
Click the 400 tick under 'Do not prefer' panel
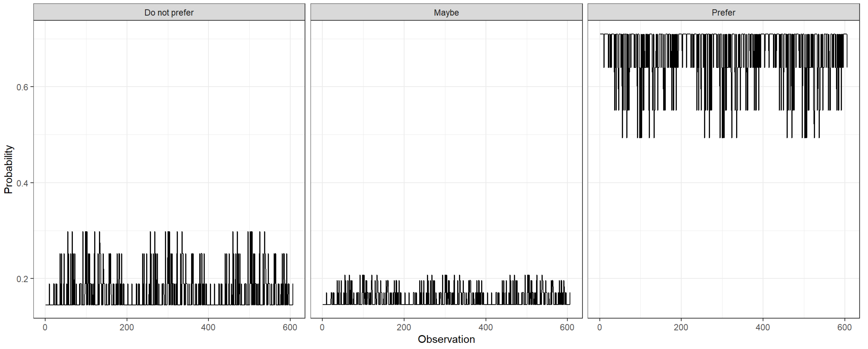click(x=208, y=327)
